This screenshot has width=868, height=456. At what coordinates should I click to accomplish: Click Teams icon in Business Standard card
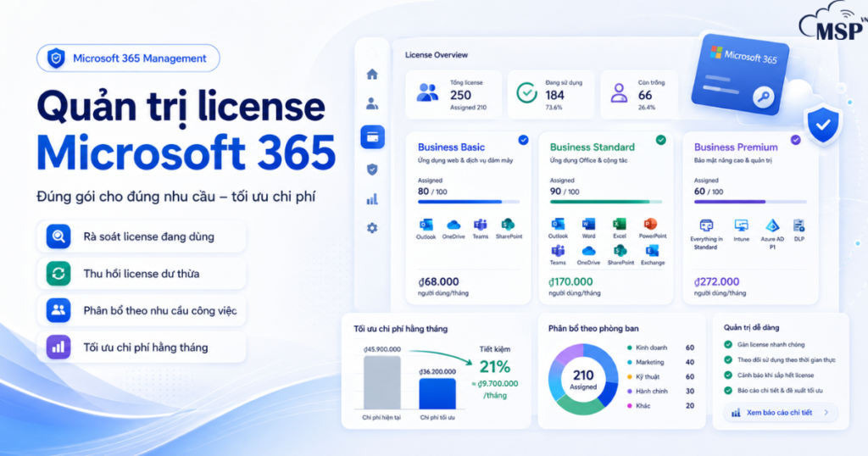pos(558,251)
